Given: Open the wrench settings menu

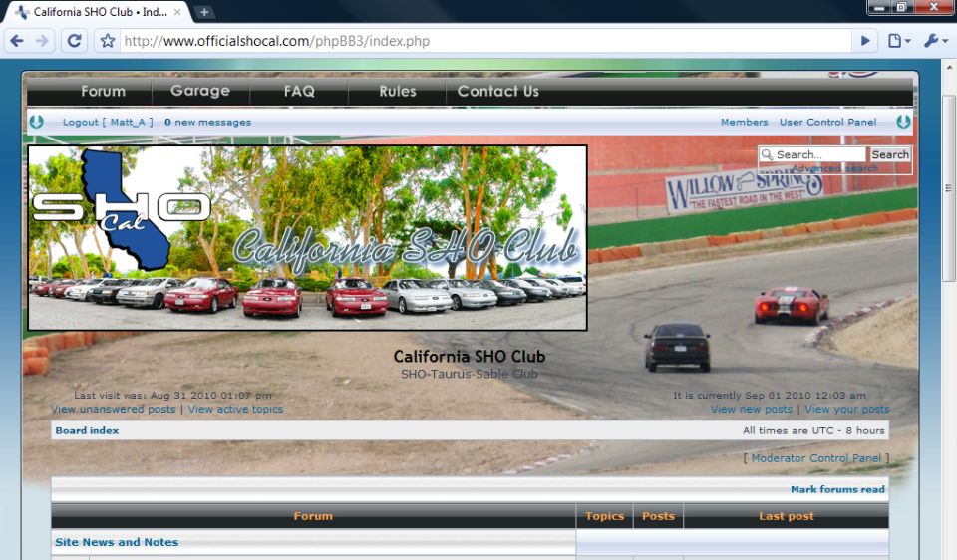Looking at the screenshot, I should pyautogui.click(x=935, y=41).
